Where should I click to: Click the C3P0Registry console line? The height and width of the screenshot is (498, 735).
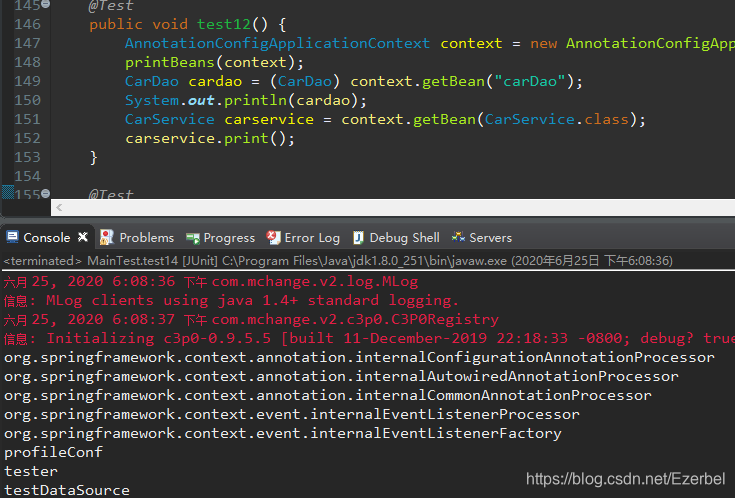(x=251, y=319)
